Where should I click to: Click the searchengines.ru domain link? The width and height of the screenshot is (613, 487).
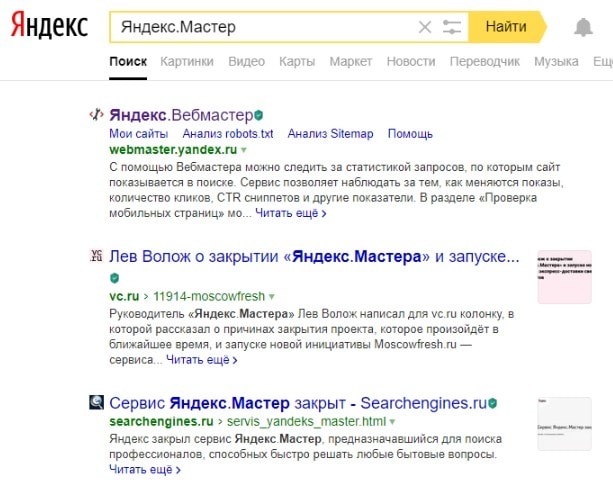click(161, 421)
